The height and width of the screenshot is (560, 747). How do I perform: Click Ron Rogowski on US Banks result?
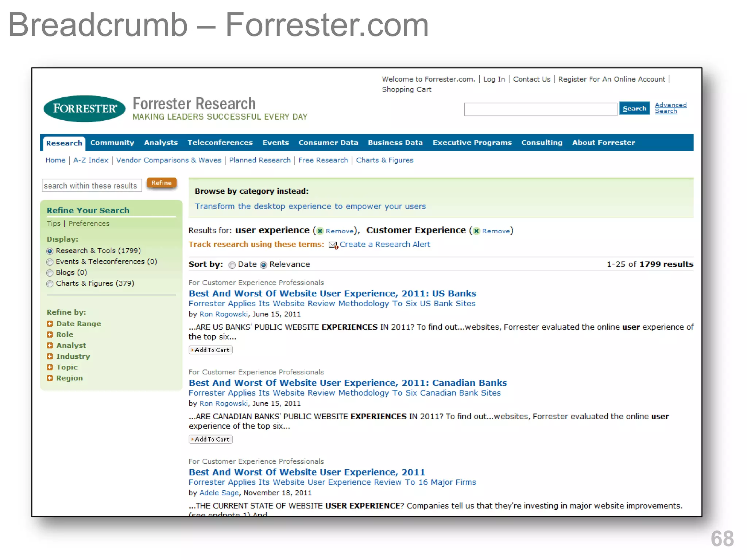pyautogui.click(x=224, y=314)
